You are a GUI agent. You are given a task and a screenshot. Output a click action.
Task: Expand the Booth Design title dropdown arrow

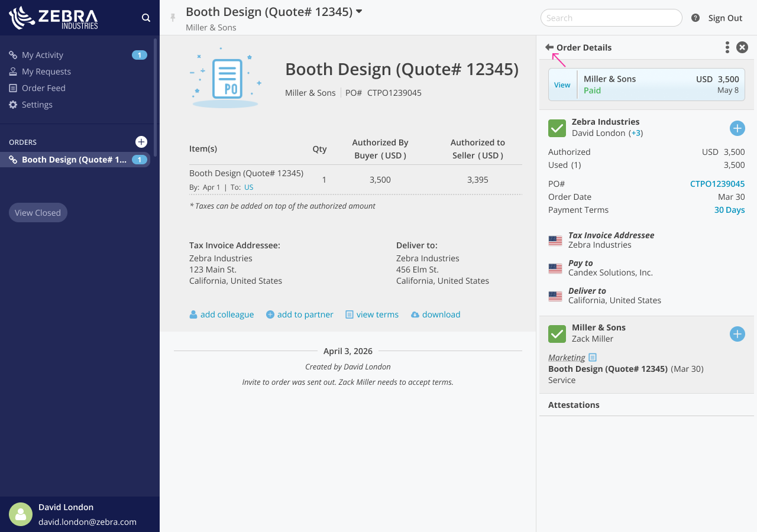tap(359, 11)
